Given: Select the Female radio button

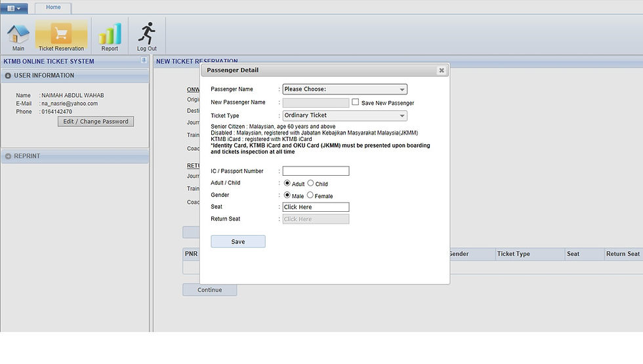Looking at the screenshot, I should [310, 195].
